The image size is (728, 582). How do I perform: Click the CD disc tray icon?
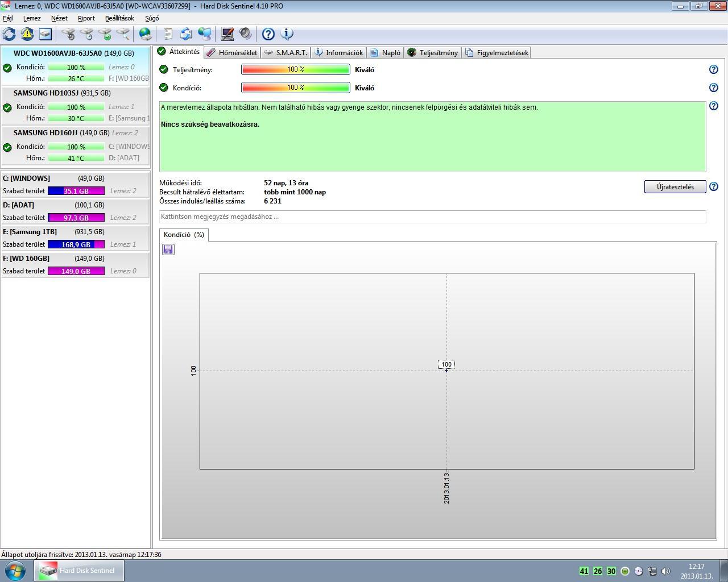coord(639,571)
